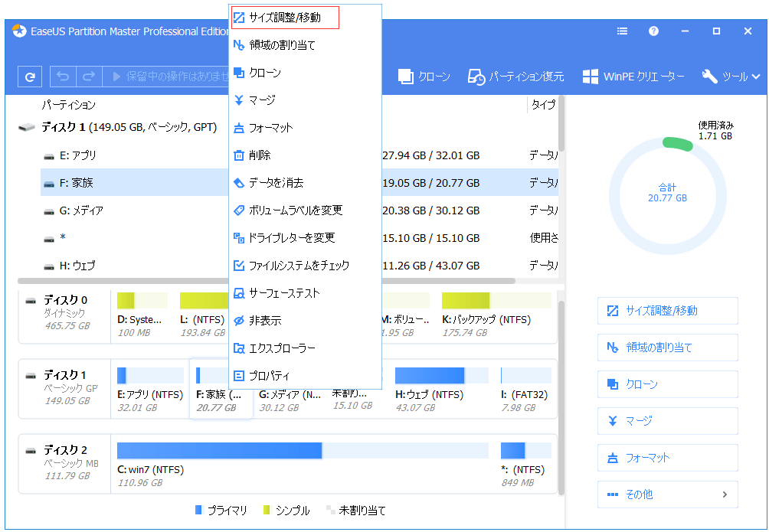Click the 27.94 GB / 32.01 GB value
769x532 pixels.
point(431,155)
